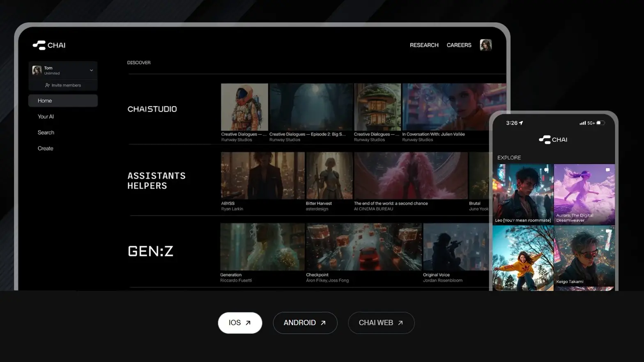Image resolution: width=644 pixels, height=362 pixels.
Task: Click the battery icon in phone status bar
Action: 600,123
